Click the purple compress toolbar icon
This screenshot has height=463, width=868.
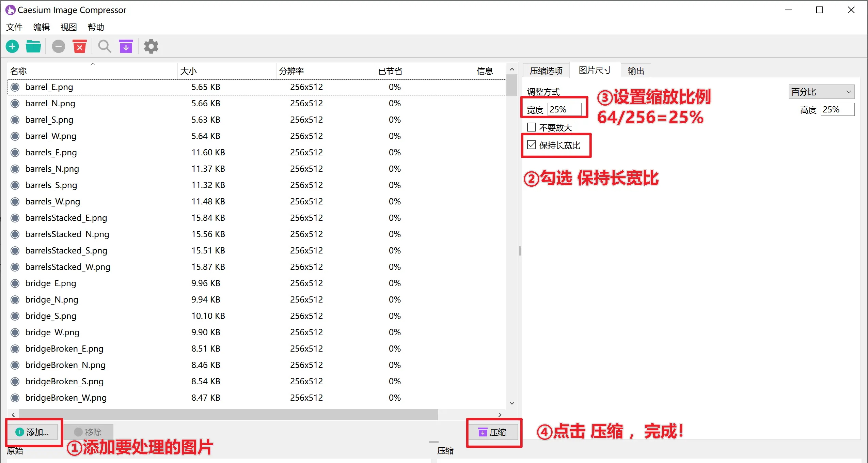coord(125,46)
